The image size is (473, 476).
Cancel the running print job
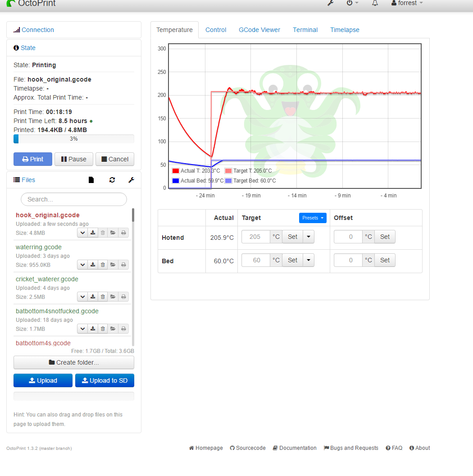115,159
